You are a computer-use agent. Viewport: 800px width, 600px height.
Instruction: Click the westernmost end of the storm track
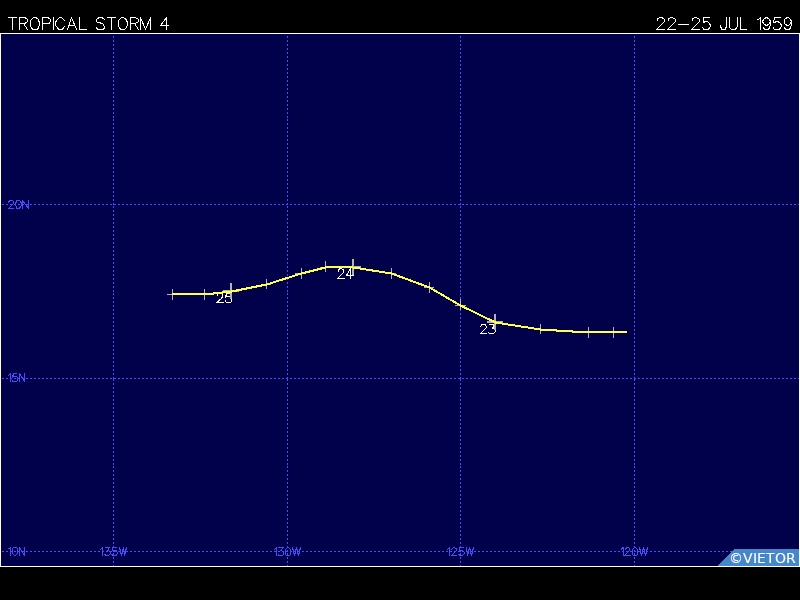[169, 294]
